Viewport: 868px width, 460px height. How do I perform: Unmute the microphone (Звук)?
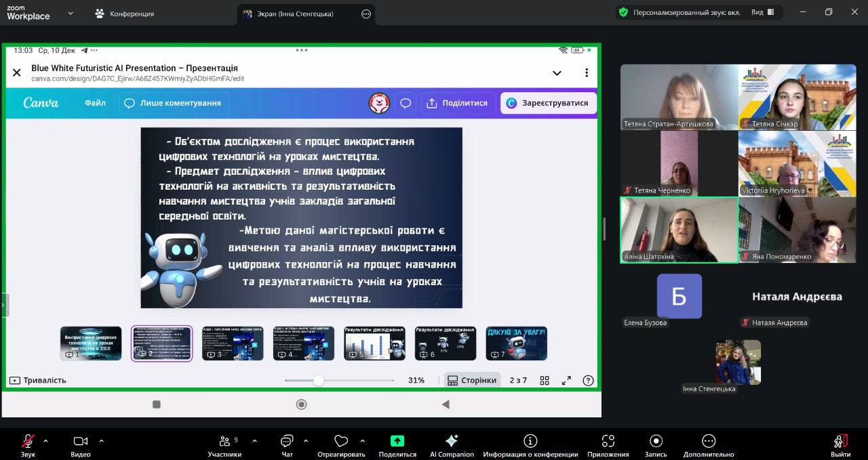[x=28, y=441]
